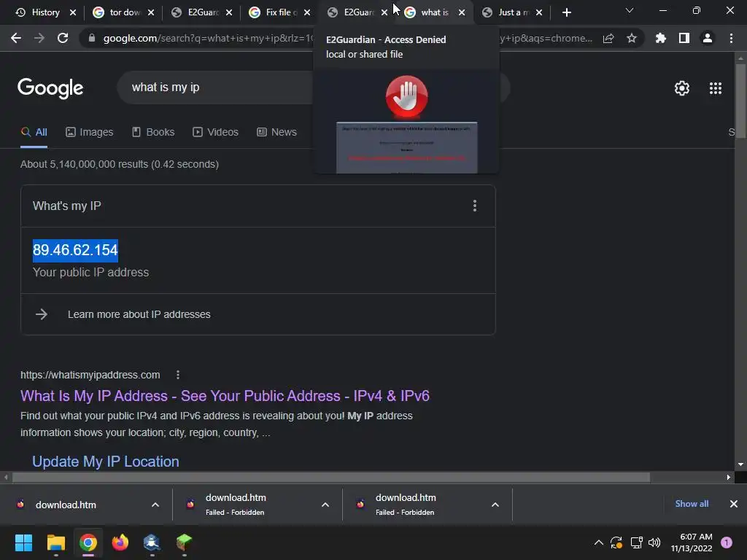Open a new browser tab
The image size is (747, 560).
click(566, 12)
